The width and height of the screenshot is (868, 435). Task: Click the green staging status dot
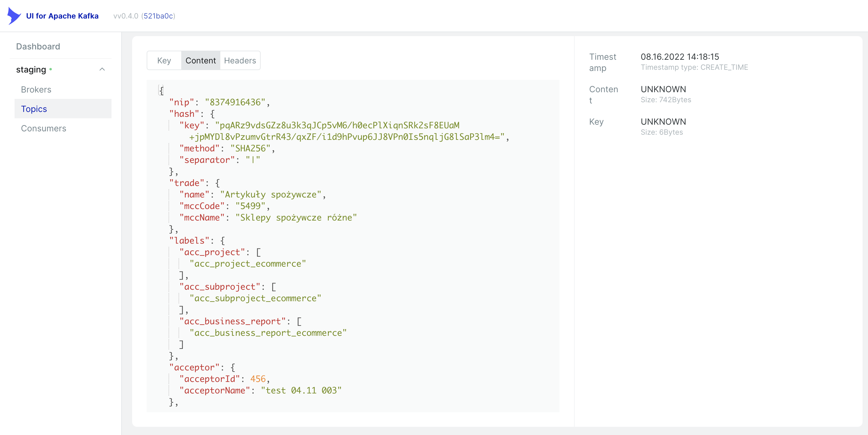(51, 69)
